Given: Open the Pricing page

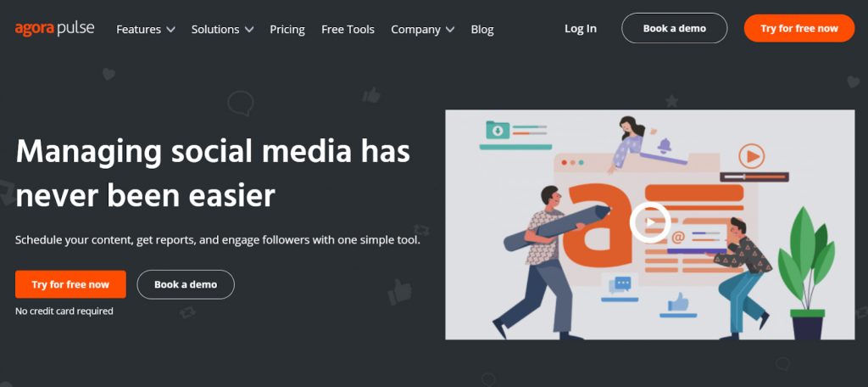Looking at the screenshot, I should click(287, 30).
